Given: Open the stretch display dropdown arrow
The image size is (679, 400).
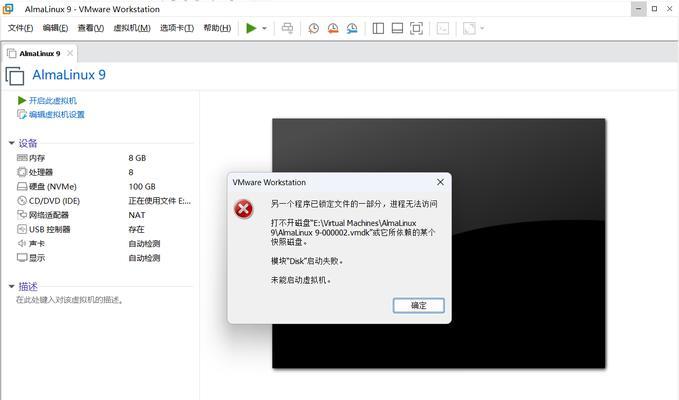Looking at the screenshot, I should click(x=482, y=29).
